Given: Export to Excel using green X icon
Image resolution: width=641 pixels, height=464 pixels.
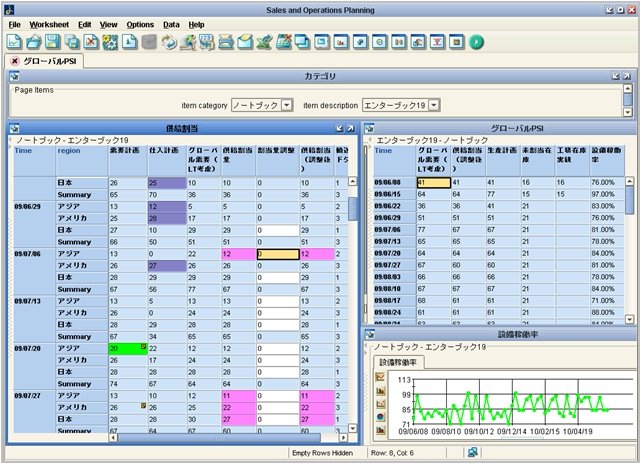Looking at the screenshot, I should click(264, 42).
